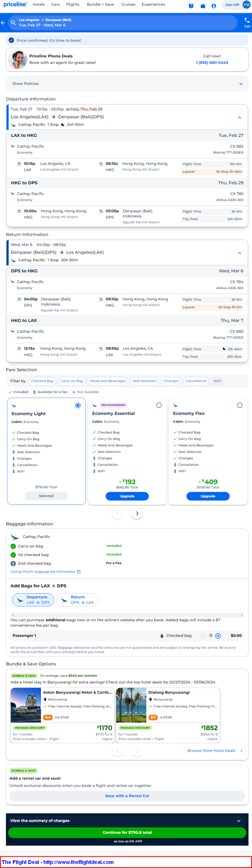Open the Experiences menu item
This screenshot has width=252, height=868.
[x=153, y=5]
